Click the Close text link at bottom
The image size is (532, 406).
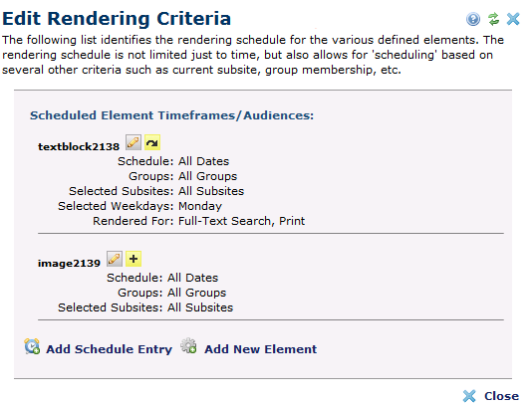[501, 396]
